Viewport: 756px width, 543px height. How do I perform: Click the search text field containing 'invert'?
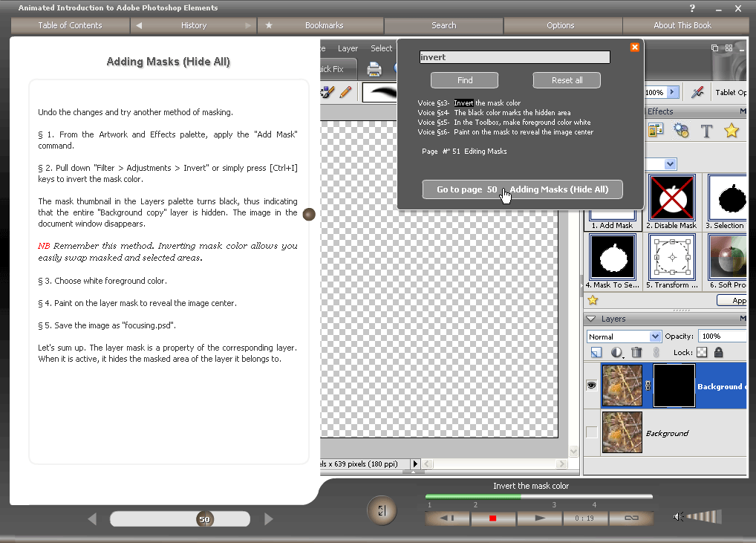515,57
